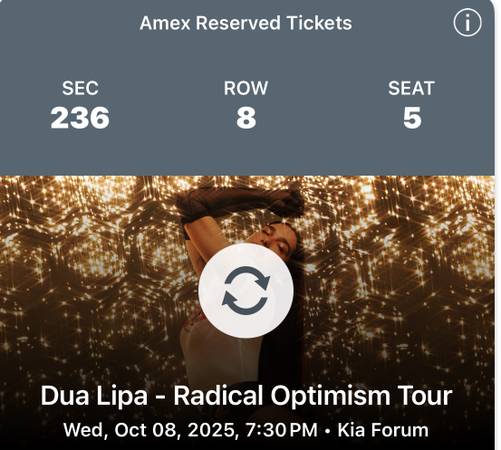Click seat number 5
Screen dimensions: 501x450
[x=412, y=118]
